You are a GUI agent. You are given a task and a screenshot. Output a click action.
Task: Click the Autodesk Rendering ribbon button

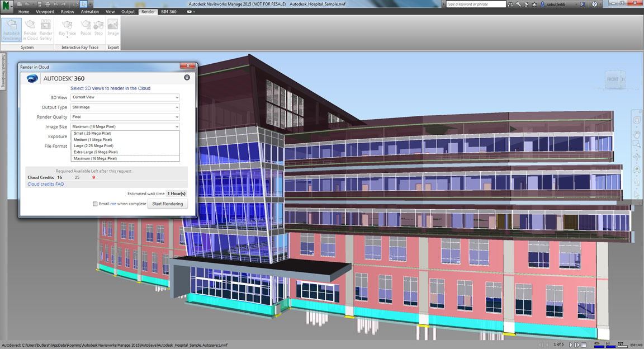[12, 30]
